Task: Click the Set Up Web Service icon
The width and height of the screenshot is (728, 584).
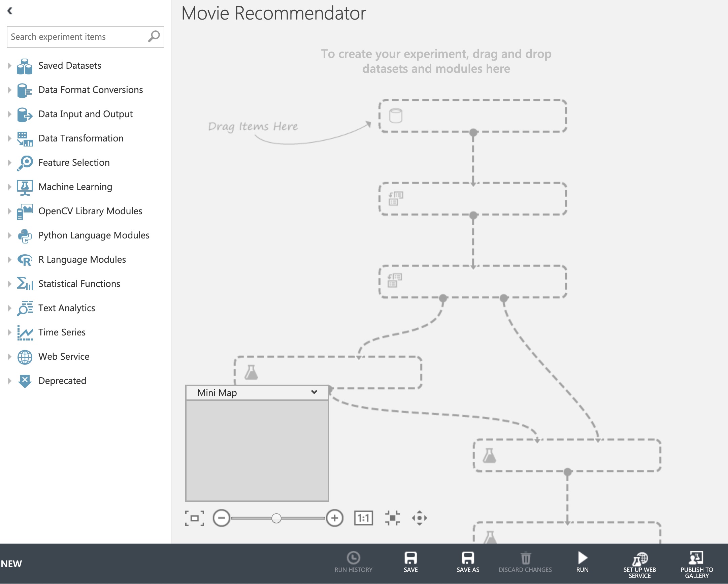Action: point(642,560)
